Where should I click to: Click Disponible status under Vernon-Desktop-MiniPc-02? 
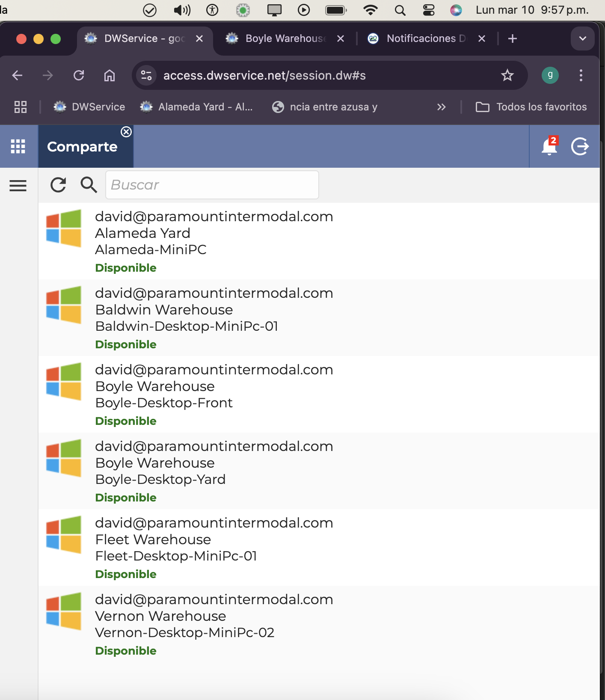point(126,651)
